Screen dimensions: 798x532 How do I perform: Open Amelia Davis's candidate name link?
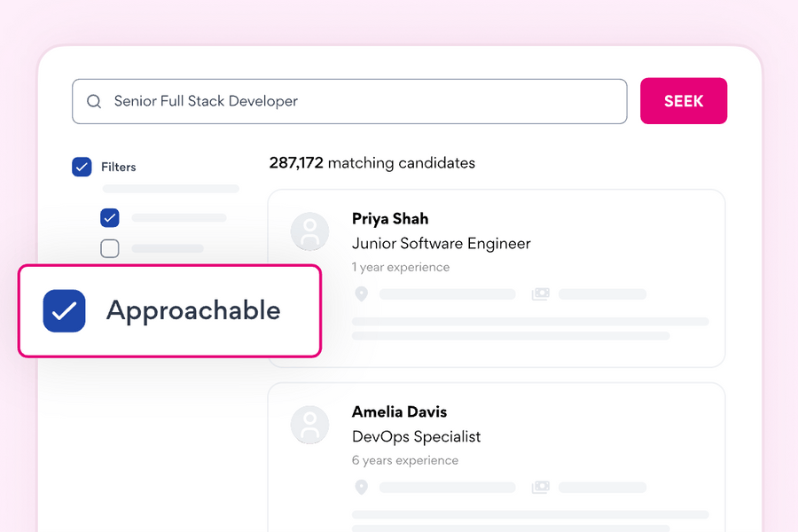click(x=399, y=412)
